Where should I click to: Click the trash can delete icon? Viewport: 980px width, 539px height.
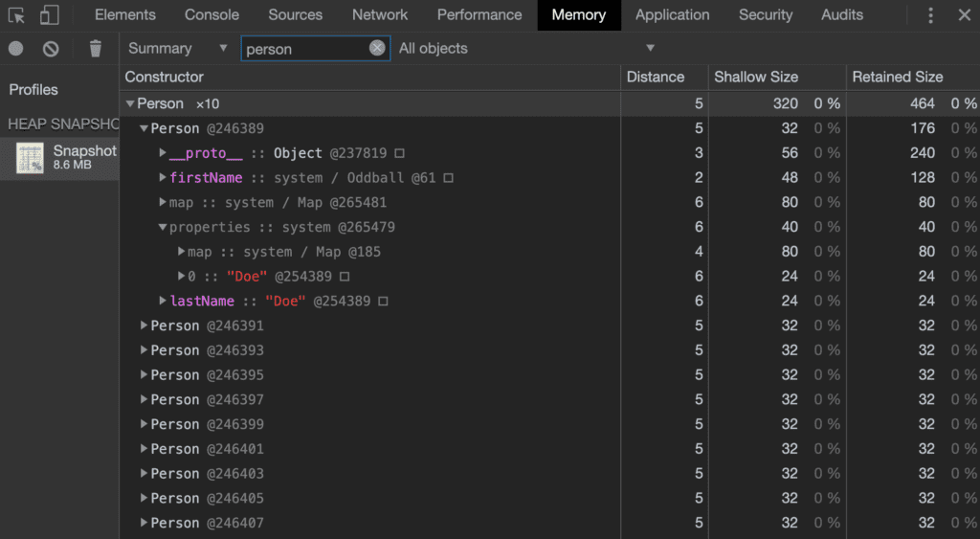95,49
